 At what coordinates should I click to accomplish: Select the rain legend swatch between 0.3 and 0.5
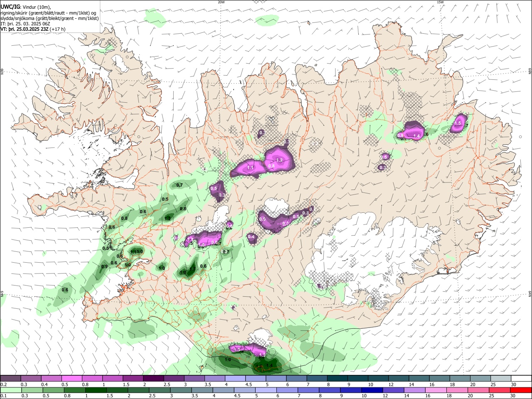(31, 390)
